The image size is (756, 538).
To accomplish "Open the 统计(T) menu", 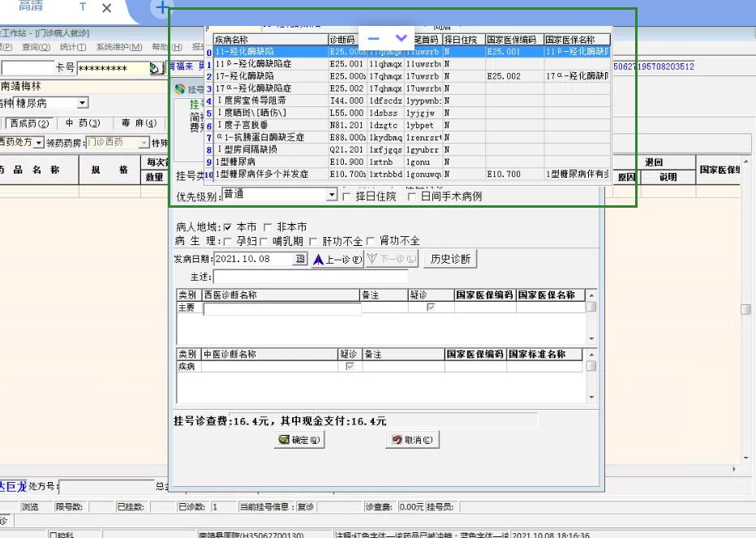I will (x=73, y=47).
